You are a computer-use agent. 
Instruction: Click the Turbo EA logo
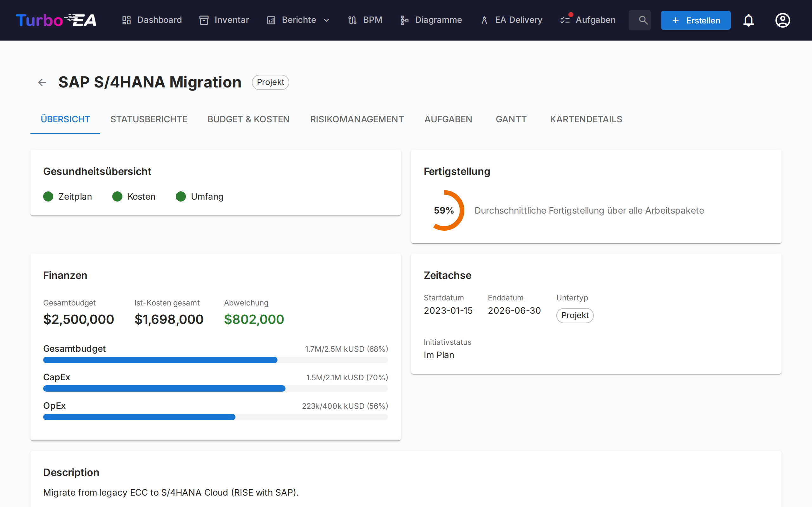pos(56,20)
